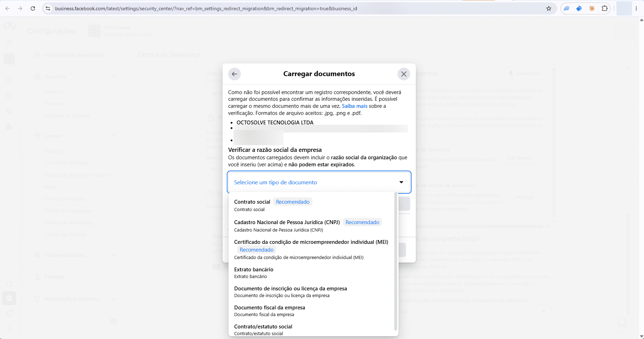
Task: Open 'Parceiros' in settings sidebar
Action: tap(55, 104)
